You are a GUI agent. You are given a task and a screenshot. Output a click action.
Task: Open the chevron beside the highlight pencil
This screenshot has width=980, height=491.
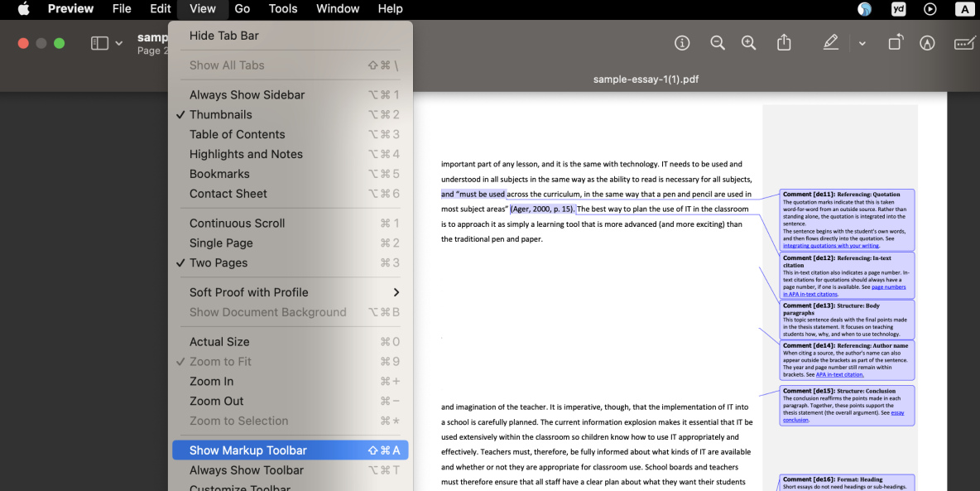click(x=862, y=42)
